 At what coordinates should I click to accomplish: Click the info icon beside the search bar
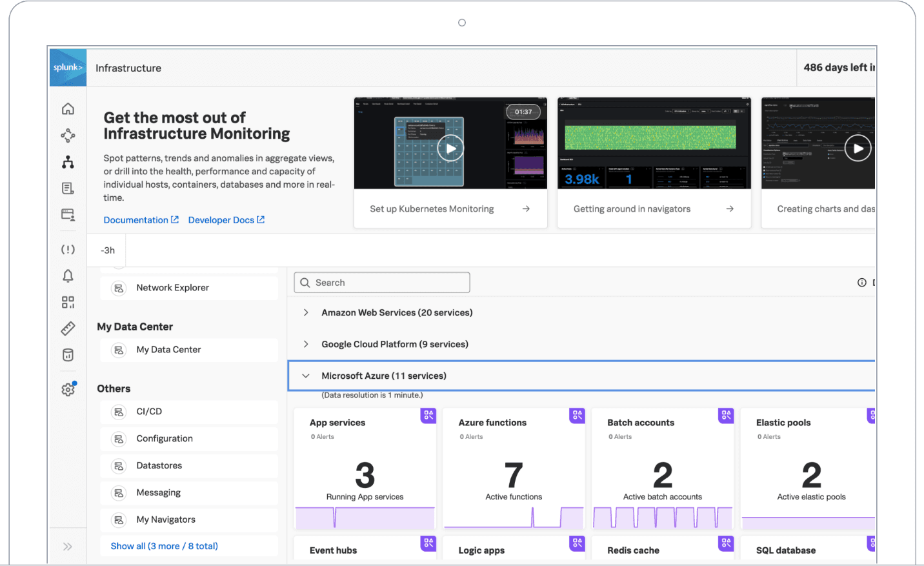tap(861, 283)
